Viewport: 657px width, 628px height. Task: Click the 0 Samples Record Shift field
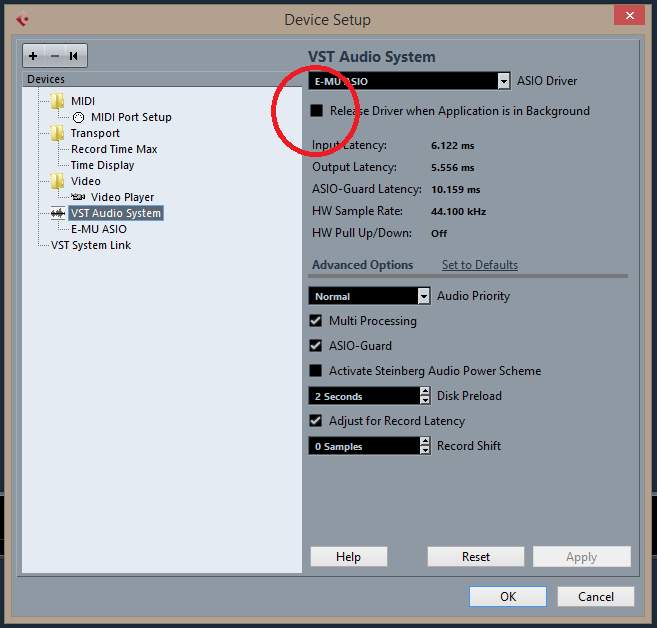[x=364, y=446]
